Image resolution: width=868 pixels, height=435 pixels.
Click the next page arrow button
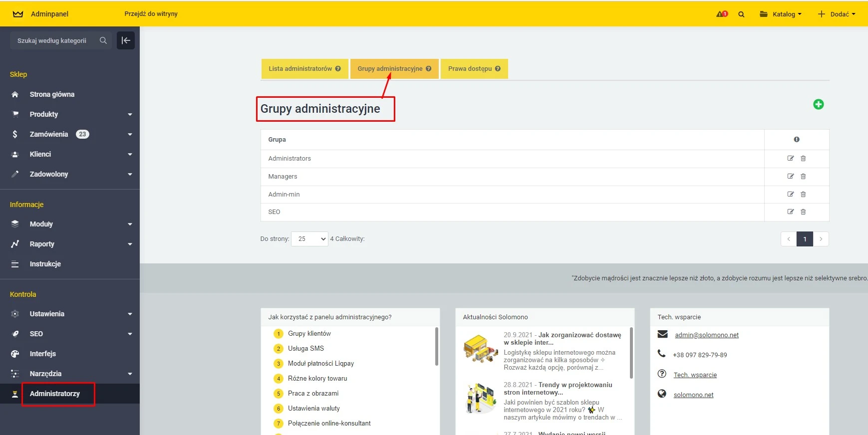tap(821, 239)
